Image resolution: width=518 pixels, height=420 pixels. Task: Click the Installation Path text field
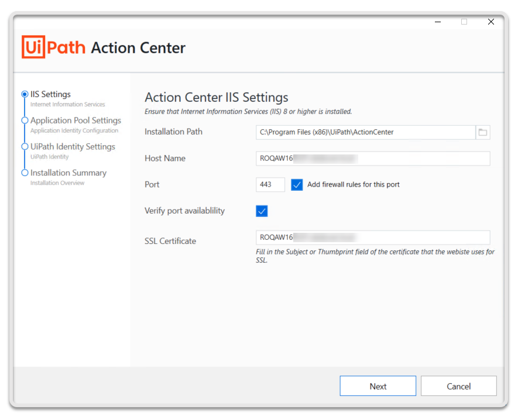coord(365,132)
